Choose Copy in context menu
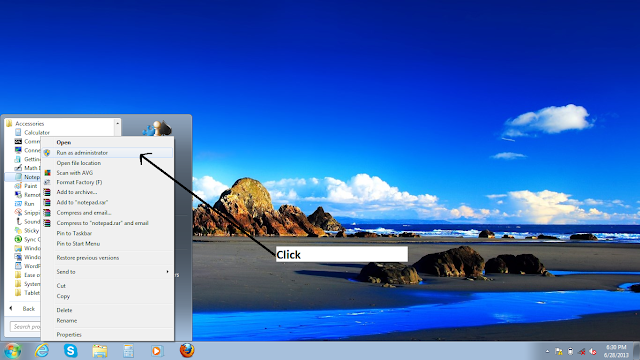Screen dimensions: 640x360 click(x=63, y=296)
